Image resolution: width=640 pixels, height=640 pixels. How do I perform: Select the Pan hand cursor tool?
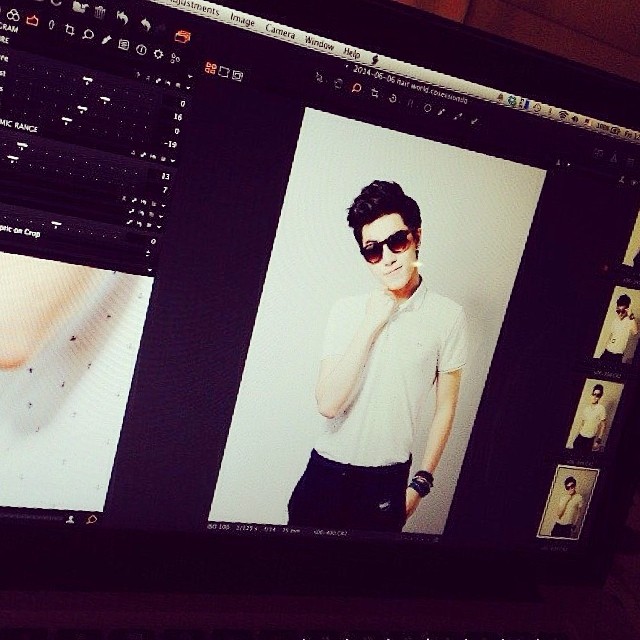coord(338,83)
